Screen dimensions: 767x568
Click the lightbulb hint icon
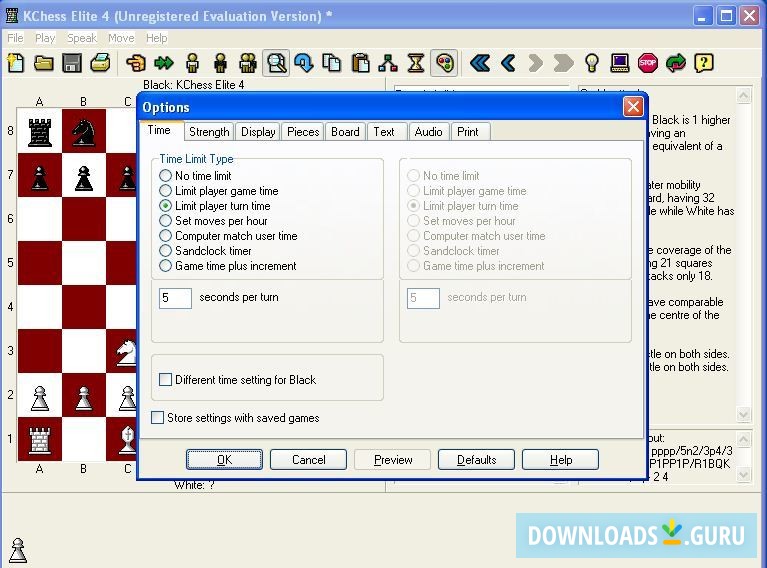pyautogui.click(x=592, y=63)
